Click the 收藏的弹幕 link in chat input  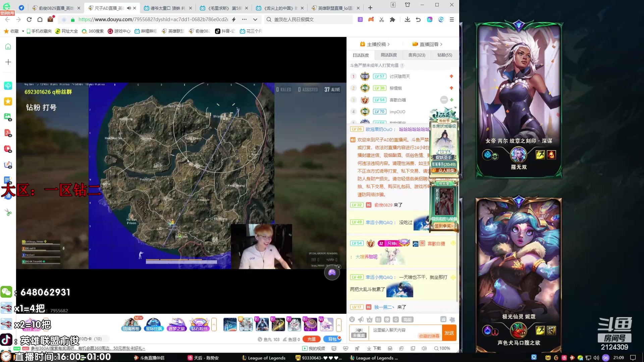click(429, 336)
